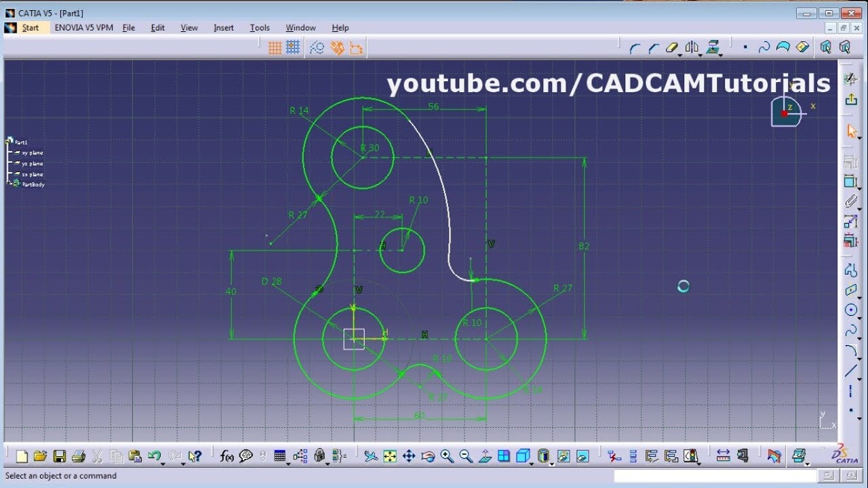Select the Mirror tool
868x488 pixels.
[x=692, y=47]
